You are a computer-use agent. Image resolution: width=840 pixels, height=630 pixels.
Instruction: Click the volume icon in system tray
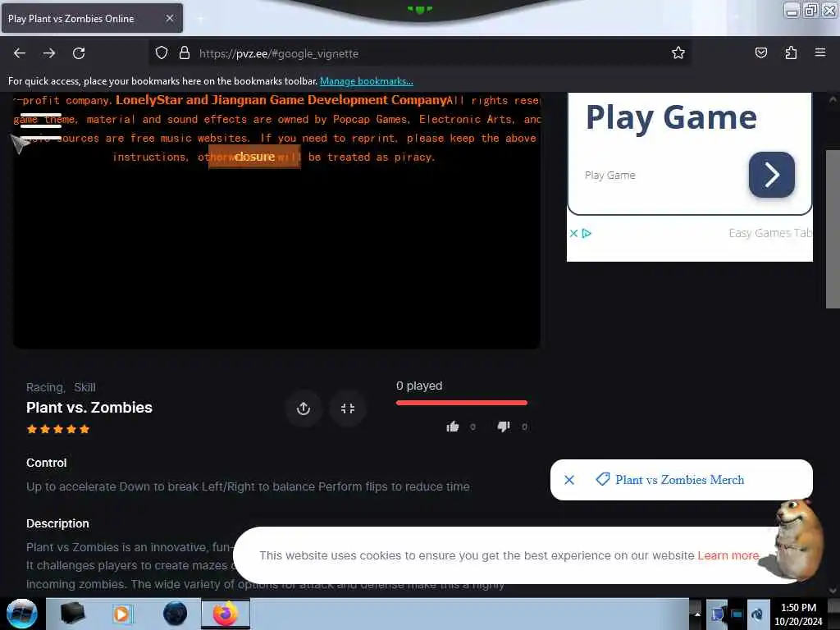[757, 614]
